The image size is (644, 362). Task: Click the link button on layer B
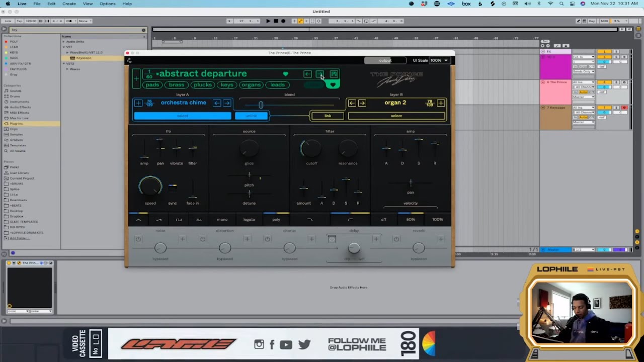[x=328, y=116]
